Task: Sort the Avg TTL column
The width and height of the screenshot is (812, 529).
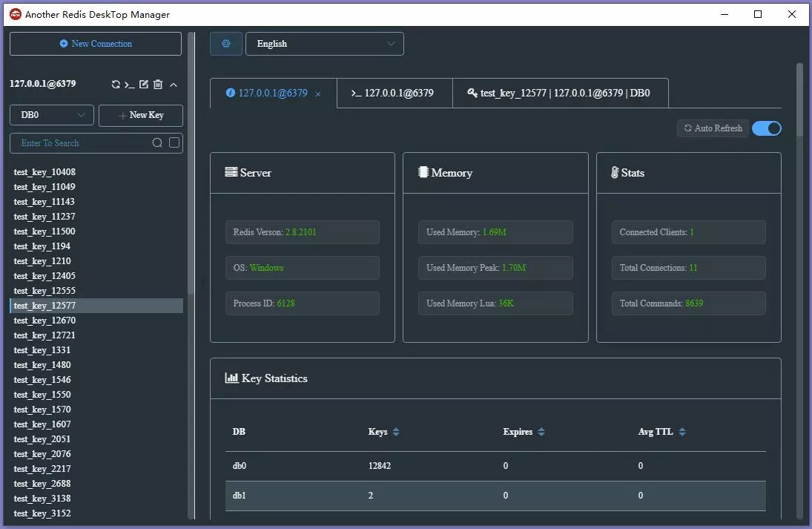Action: tap(681, 431)
